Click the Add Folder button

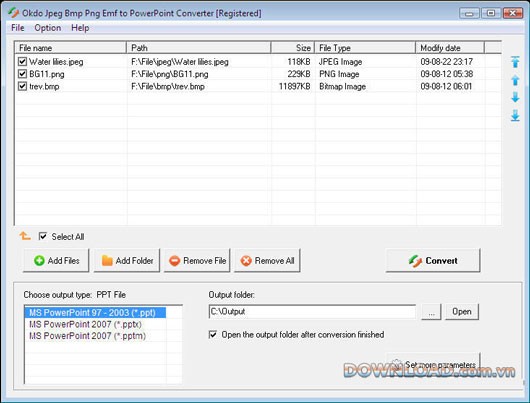[x=127, y=260]
